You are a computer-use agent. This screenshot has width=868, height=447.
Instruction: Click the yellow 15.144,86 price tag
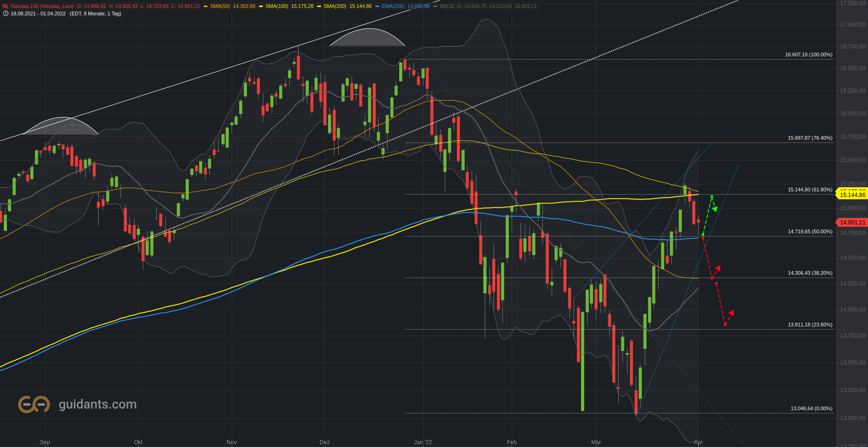tap(852, 195)
